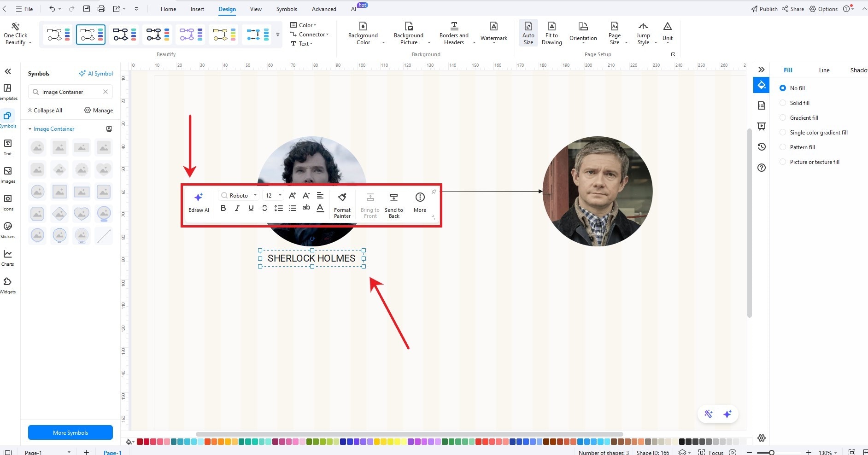868x455 pixels.
Task: Increase font size with A+ icon
Action: [292, 195]
